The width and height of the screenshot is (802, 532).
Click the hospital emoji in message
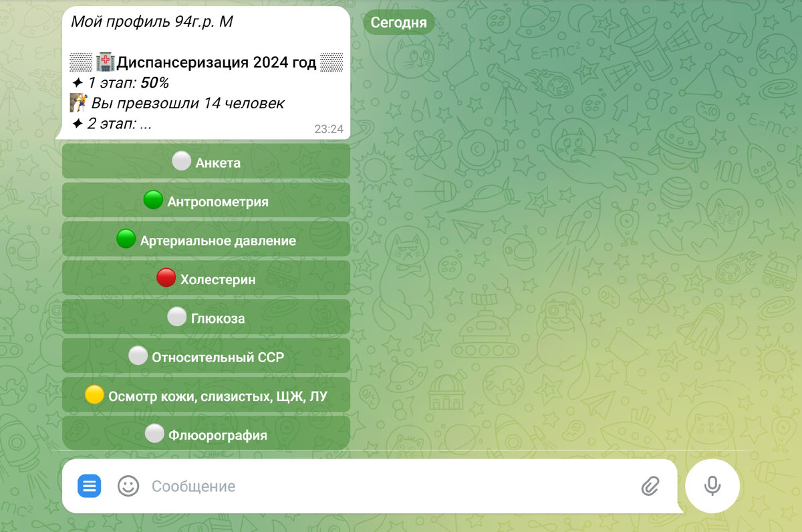pyautogui.click(x=105, y=63)
